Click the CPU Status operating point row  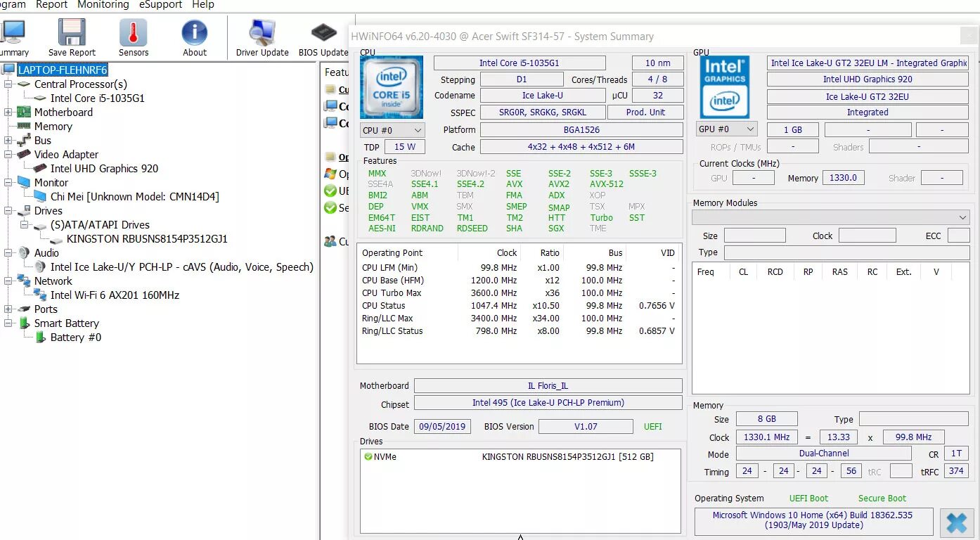click(x=519, y=306)
